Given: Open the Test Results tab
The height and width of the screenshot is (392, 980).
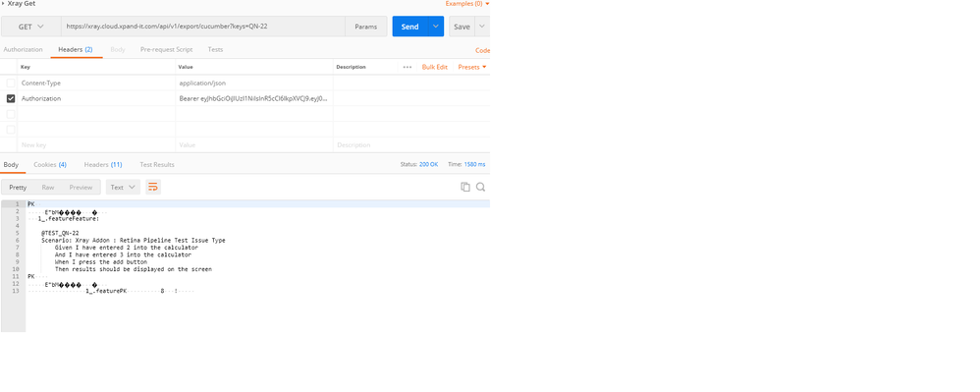Looking at the screenshot, I should (157, 164).
